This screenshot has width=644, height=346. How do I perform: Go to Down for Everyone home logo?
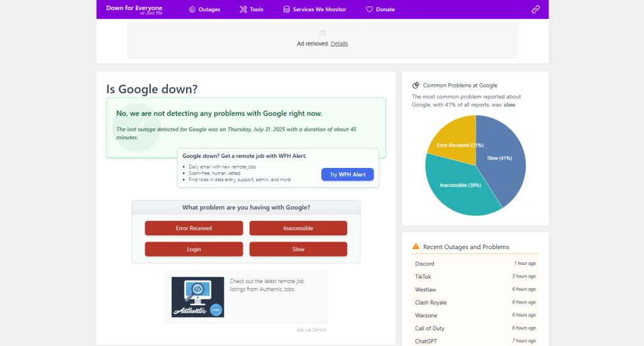click(x=135, y=9)
